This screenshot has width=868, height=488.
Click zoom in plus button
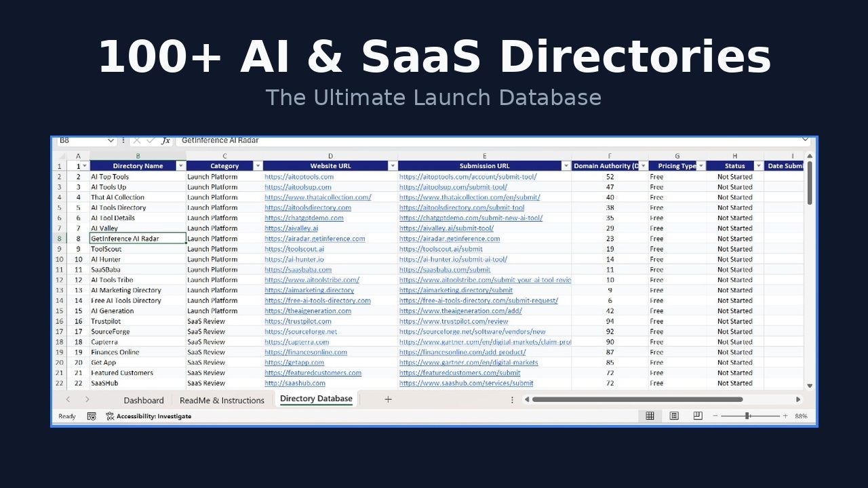pyautogui.click(x=785, y=416)
